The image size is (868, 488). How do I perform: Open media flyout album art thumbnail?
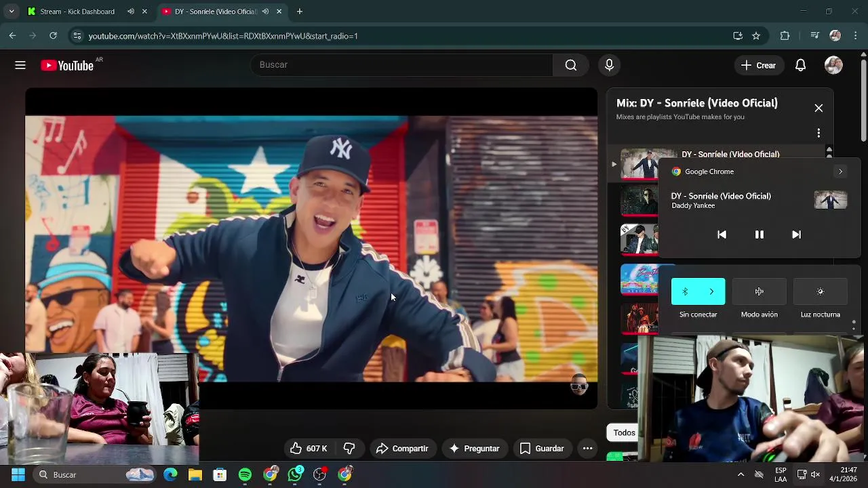(x=831, y=200)
